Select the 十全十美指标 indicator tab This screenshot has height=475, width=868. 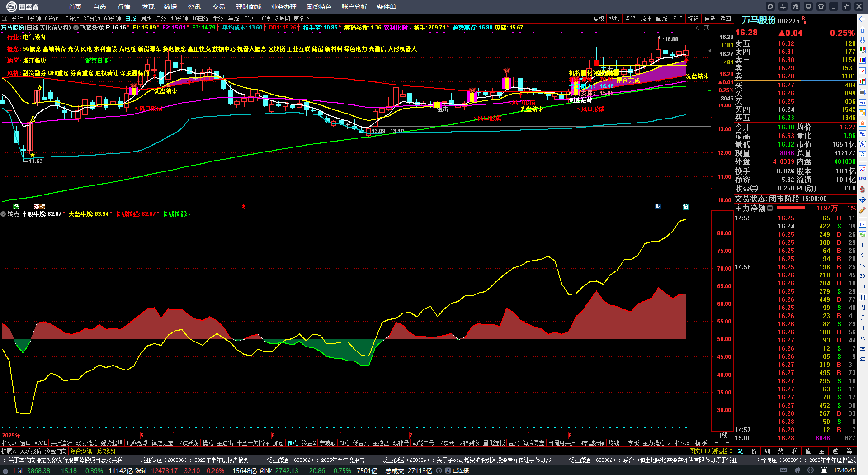point(253,443)
